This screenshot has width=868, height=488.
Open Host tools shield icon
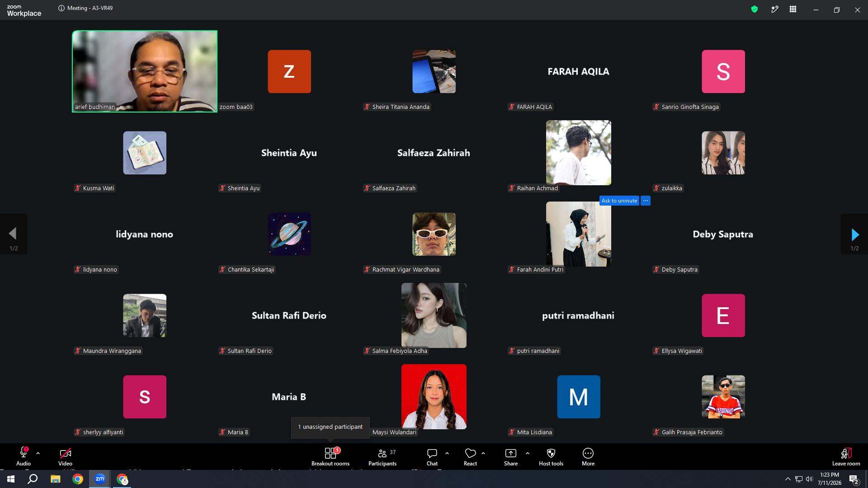(551, 453)
